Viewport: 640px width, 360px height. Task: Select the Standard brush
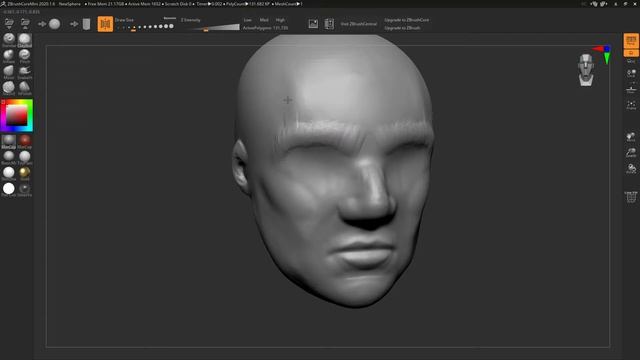coord(9,40)
